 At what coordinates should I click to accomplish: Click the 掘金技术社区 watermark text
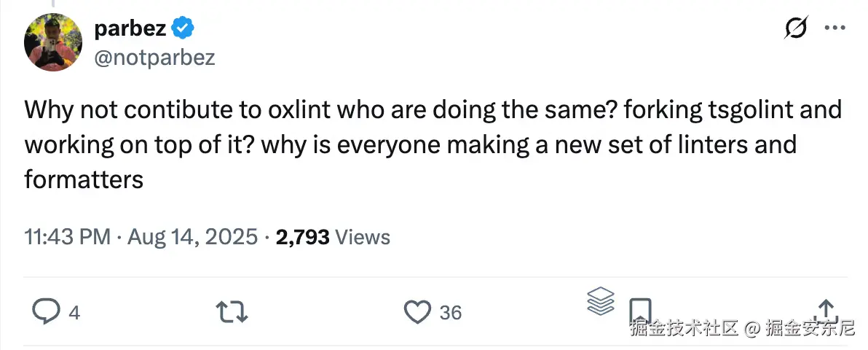(x=684, y=329)
